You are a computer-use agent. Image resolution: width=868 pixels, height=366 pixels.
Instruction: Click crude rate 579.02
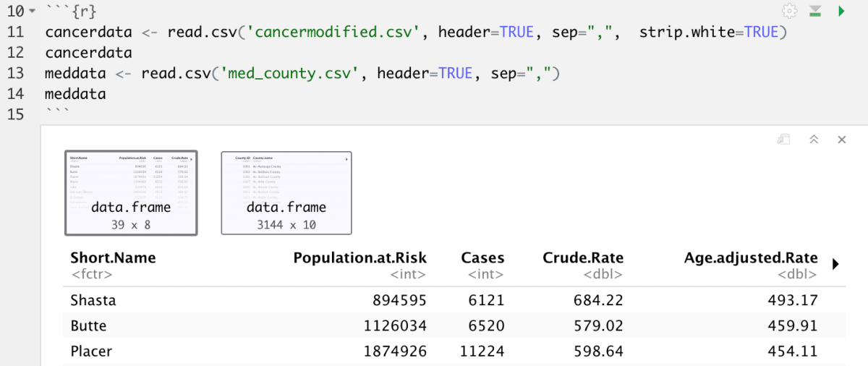tap(600, 325)
